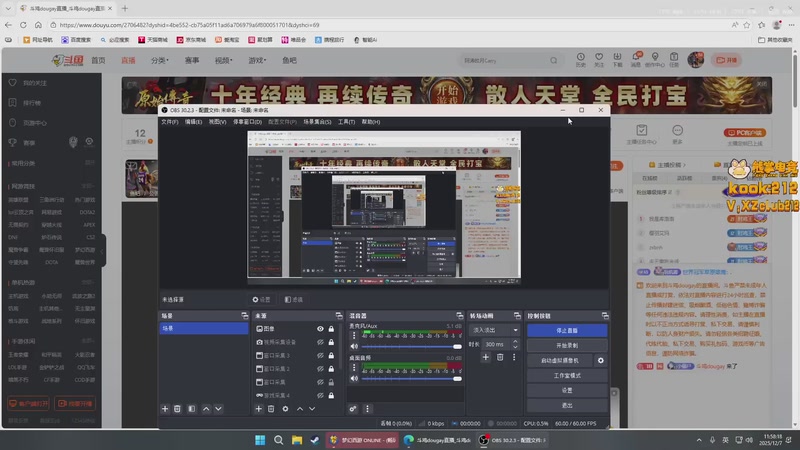Show the 窗口采集 2 source via eye icon
Screen dimensions: 800x450
point(320,369)
